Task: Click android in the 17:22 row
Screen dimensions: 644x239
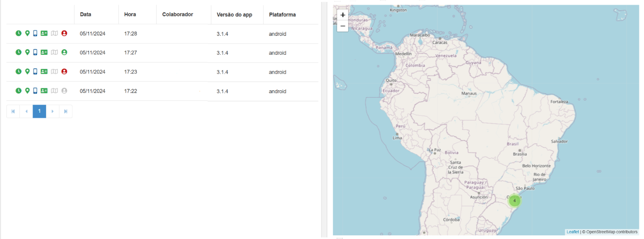Action: [x=278, y=91]
